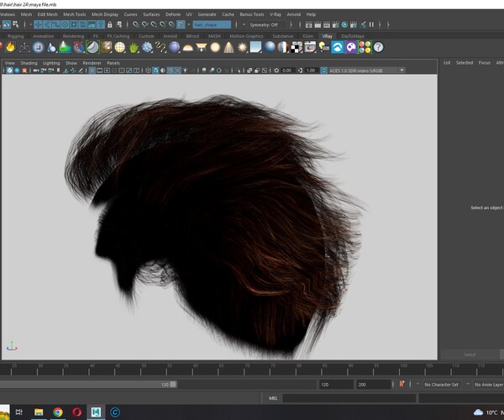Click the Selected menu in Attribute Editor
Screen dimensions: 504x420
click(465, 63)
